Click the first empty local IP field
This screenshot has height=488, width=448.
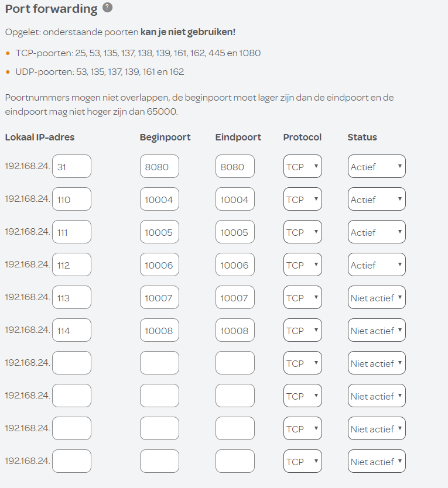point(71,363)
